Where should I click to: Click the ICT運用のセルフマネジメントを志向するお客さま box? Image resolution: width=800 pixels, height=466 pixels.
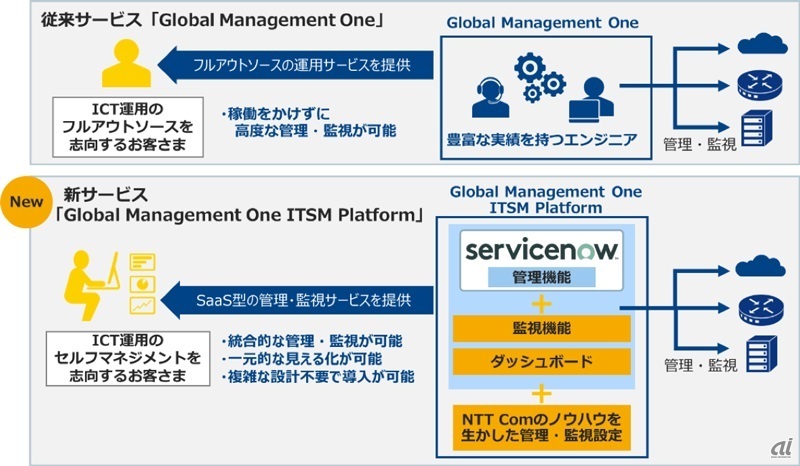pos(128,358)
